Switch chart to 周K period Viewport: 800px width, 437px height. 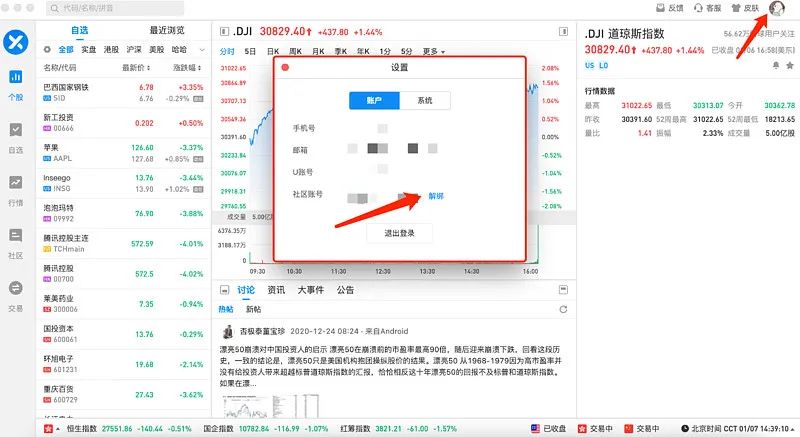coord(295,52)
